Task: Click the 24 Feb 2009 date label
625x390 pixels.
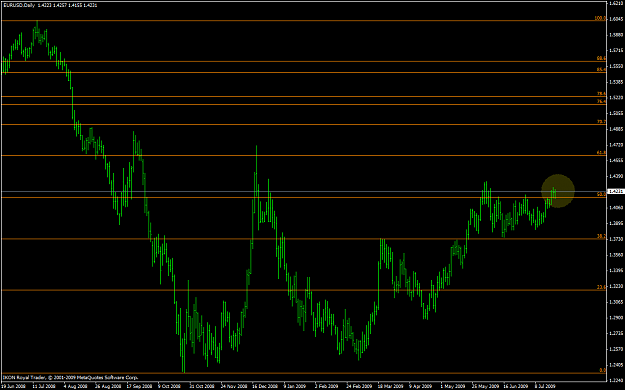Action: (x=359, y=386)
